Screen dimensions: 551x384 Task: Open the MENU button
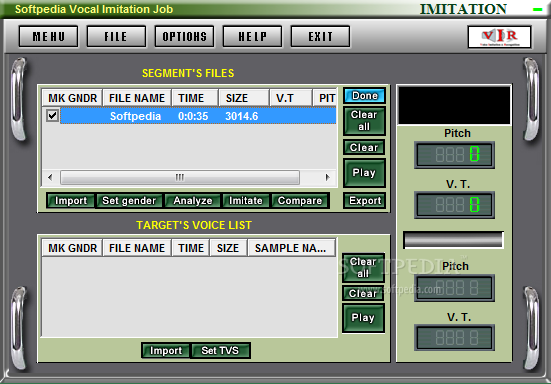click(48, 36)
